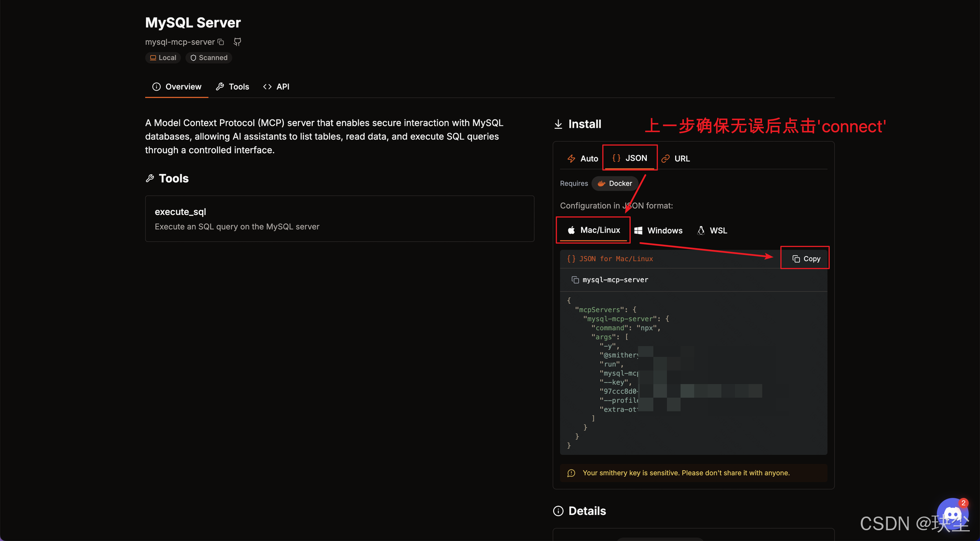The image size is (980, 541).
Task: Open the Discord chat bubble
Action: click(952, 514)
